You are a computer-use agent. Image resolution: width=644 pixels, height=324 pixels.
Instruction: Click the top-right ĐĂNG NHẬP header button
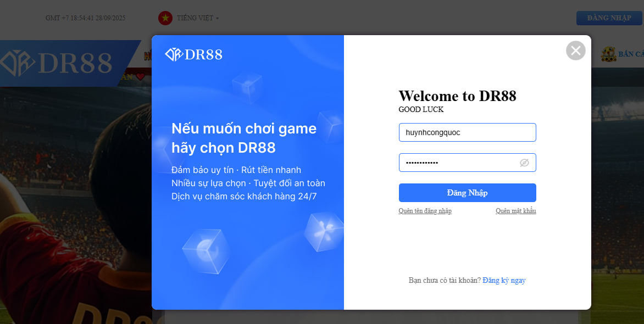point(609,18)
